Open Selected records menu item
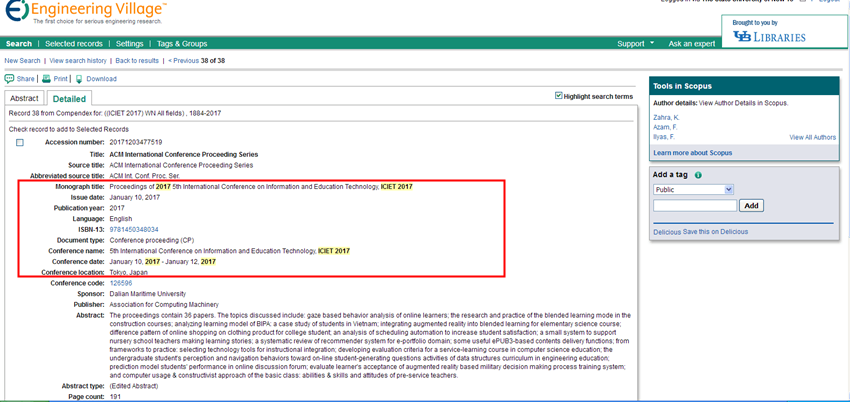The width and height of the screenshot is (850, 402). 74,44
